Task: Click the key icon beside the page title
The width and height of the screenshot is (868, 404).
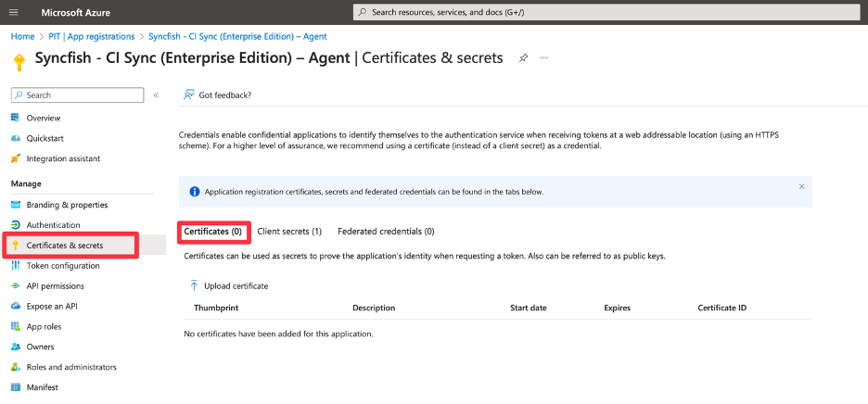Action: point(19,62)
